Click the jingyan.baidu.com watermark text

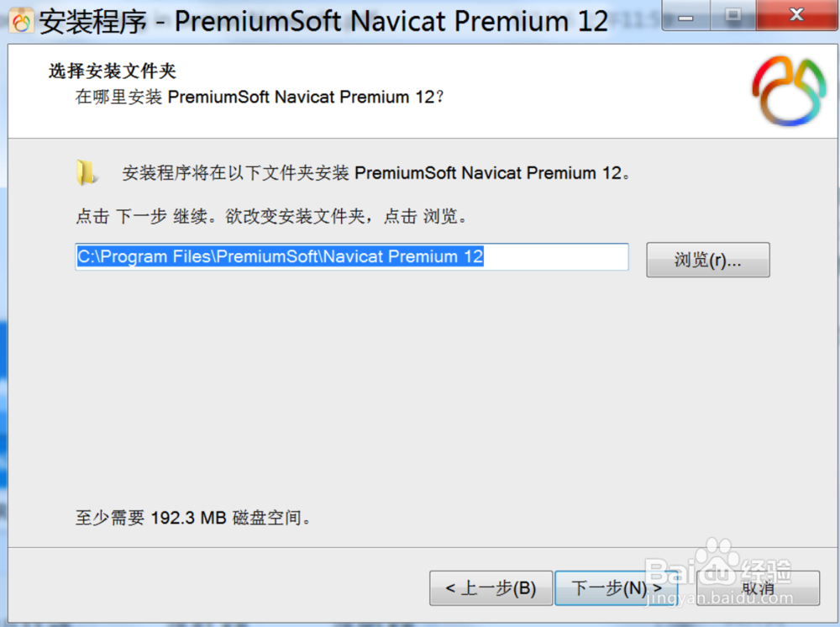click(x=720, y=598)
